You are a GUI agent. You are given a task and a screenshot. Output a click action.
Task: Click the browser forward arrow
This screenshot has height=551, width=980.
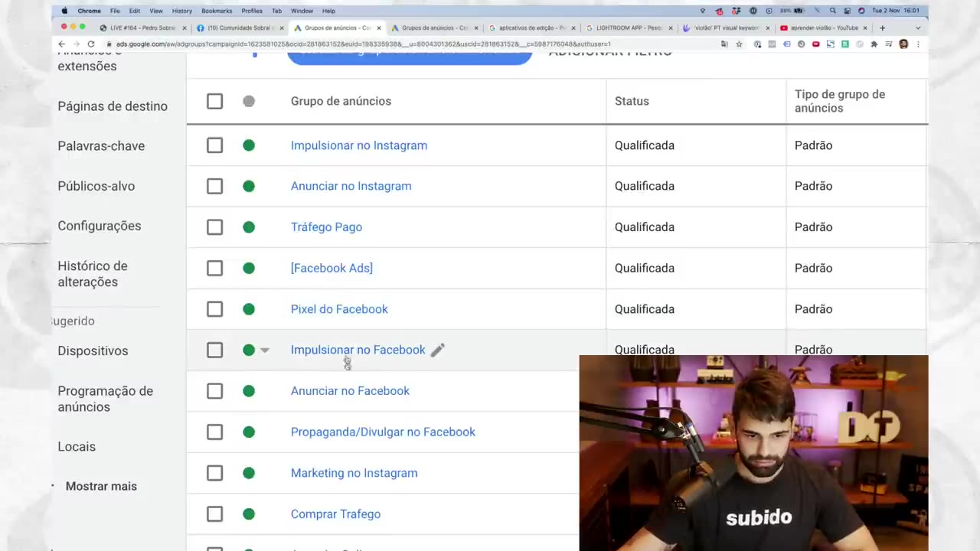coord(77,44)
